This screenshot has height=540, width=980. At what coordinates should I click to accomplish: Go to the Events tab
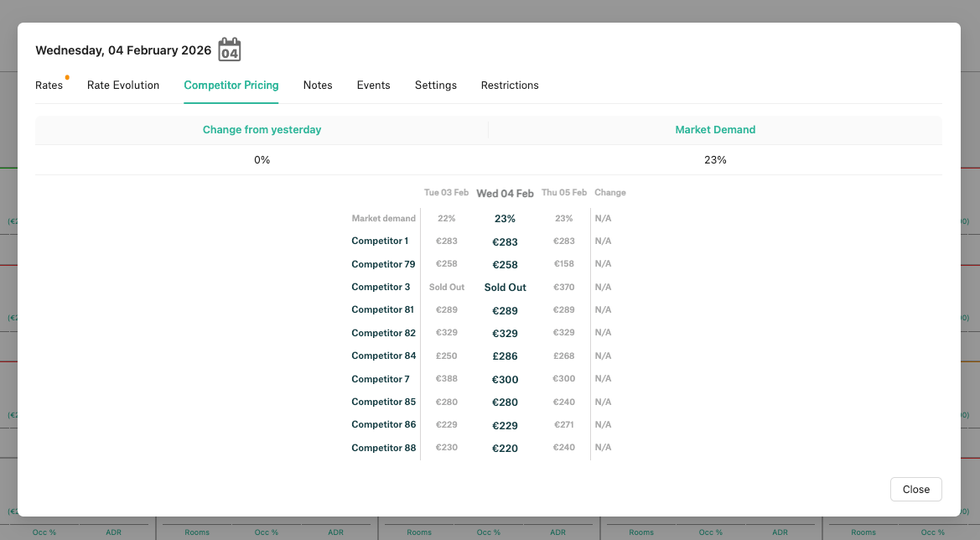point(374,85)
